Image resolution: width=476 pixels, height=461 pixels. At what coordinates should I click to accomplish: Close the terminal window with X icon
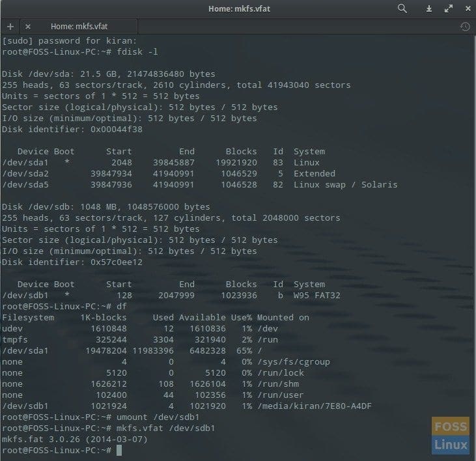coord(468,9)
